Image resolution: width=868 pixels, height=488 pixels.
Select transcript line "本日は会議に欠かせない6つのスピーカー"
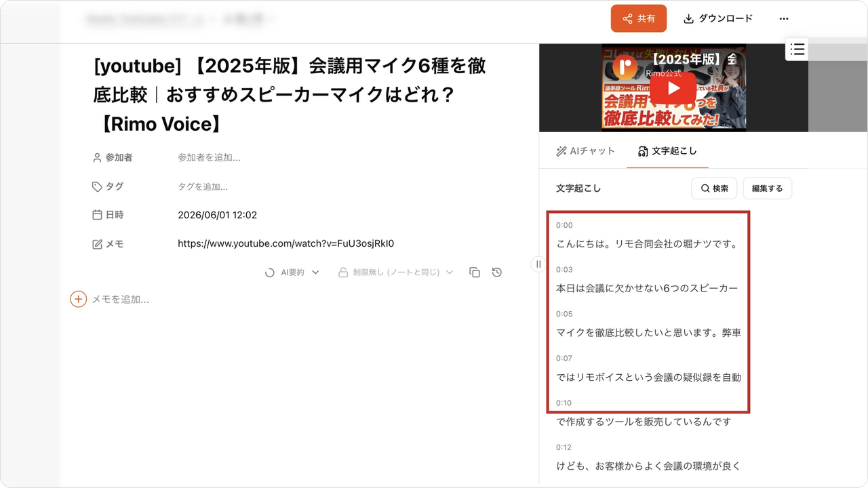click(x=647, y=288)
